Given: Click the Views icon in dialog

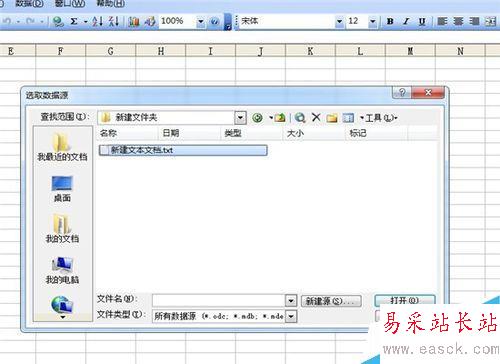Looking at the screenshot, I should tap(348, 118).
